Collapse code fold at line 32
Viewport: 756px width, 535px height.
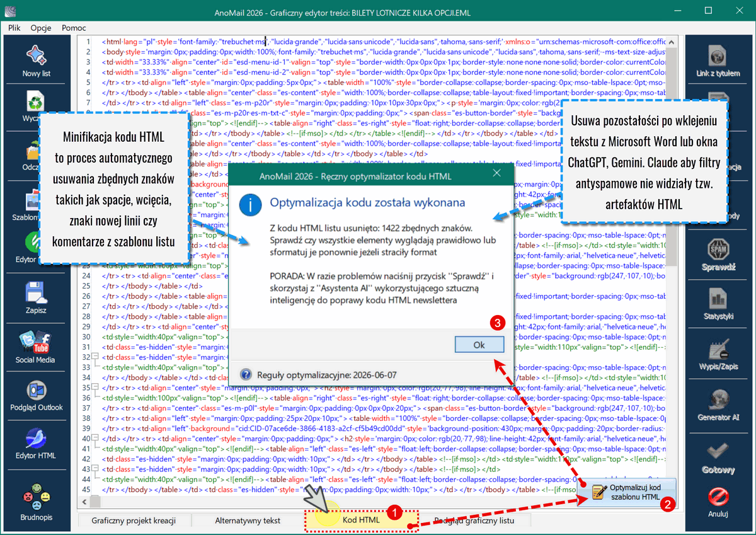95,357
